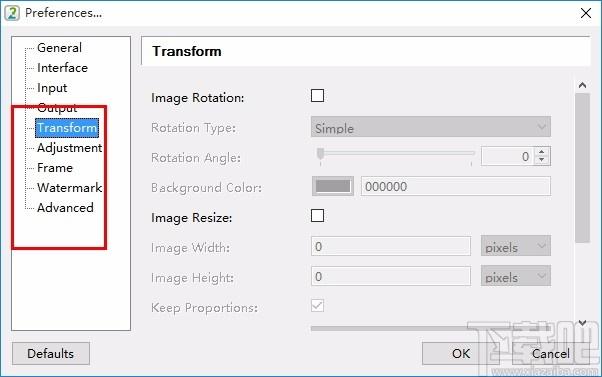602x377 pixels.
Task: Click the Background Color hex field
Action: [456, 187]
